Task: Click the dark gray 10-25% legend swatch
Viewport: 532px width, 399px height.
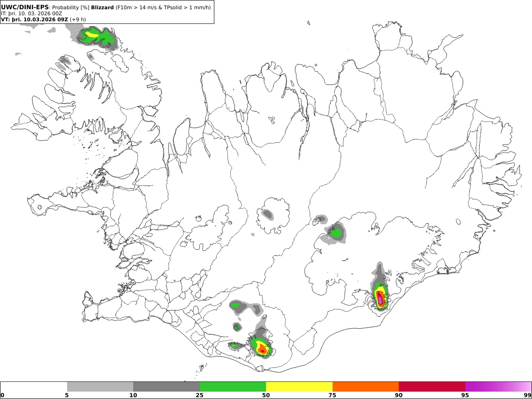Action: coord(167,387)
